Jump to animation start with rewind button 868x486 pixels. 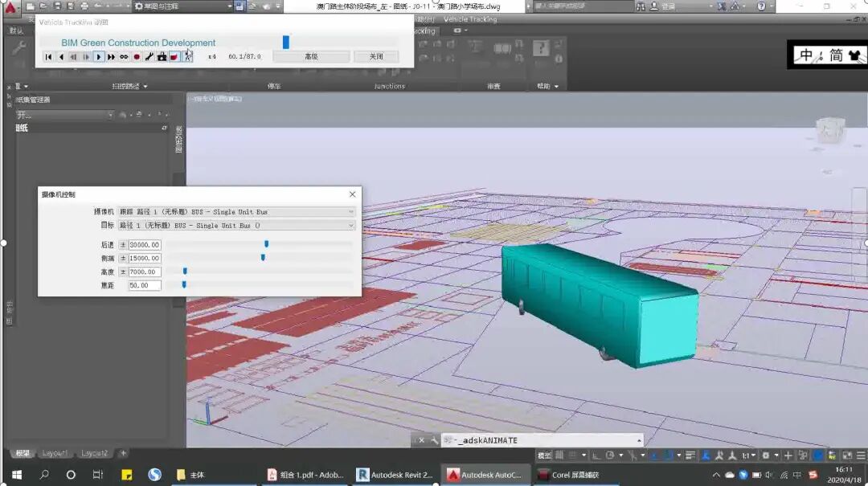click(x=48, y=57)
